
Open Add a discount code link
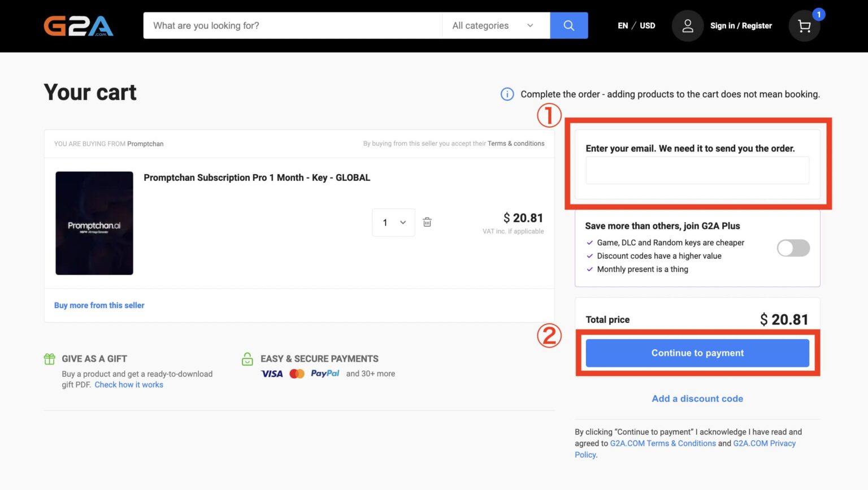(697, 398)
